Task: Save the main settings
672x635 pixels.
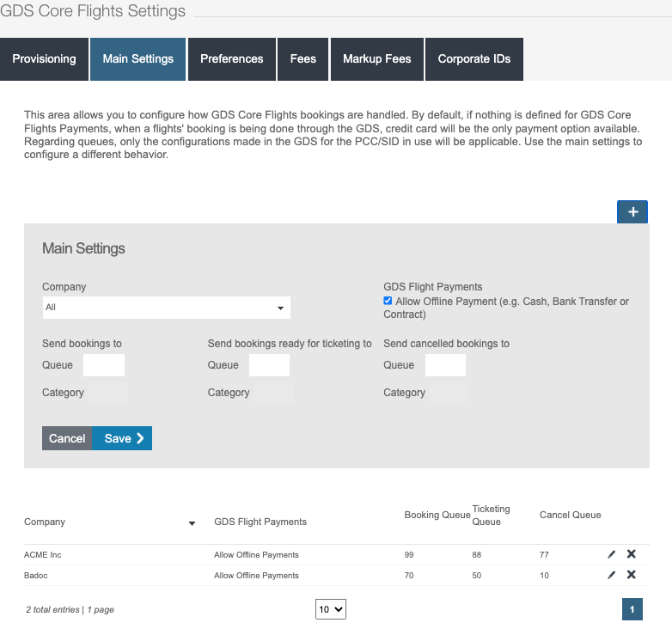Action: click(x=122, y=438)
